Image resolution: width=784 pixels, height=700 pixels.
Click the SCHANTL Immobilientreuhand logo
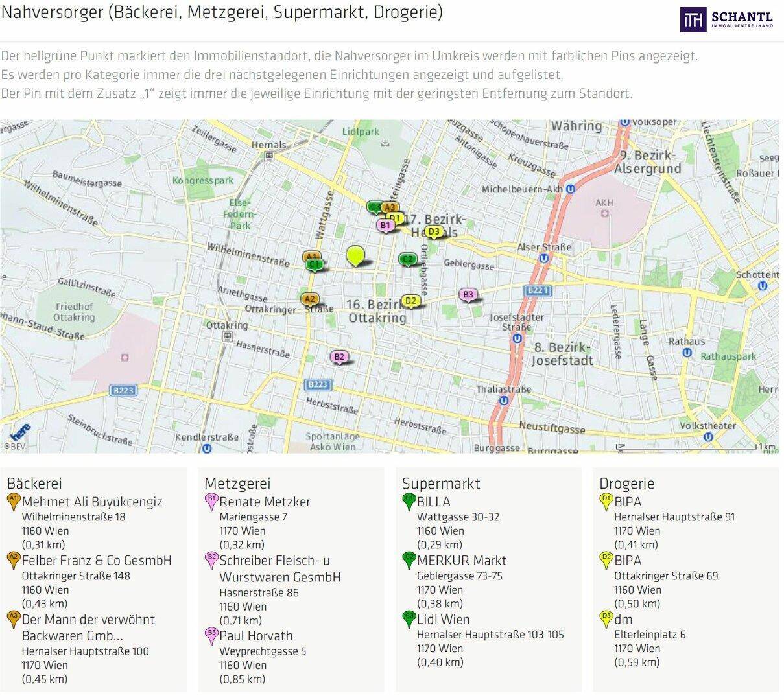tap(726, 21)
